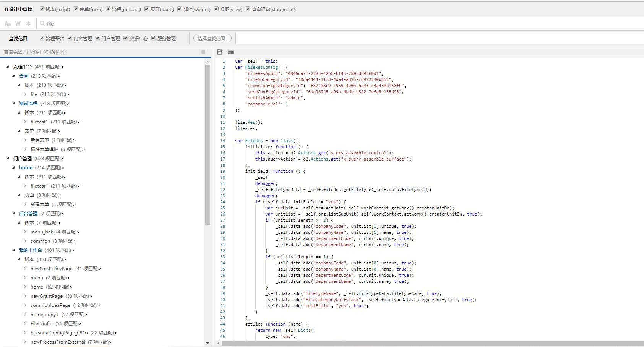
Task: Toggle the whole word (W) match option
Action: coord(18,24)
